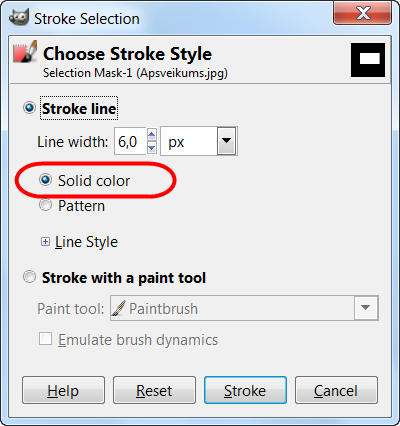Increase line width with up arrow
The image size is (400, 426).
[x=152, y=135]
